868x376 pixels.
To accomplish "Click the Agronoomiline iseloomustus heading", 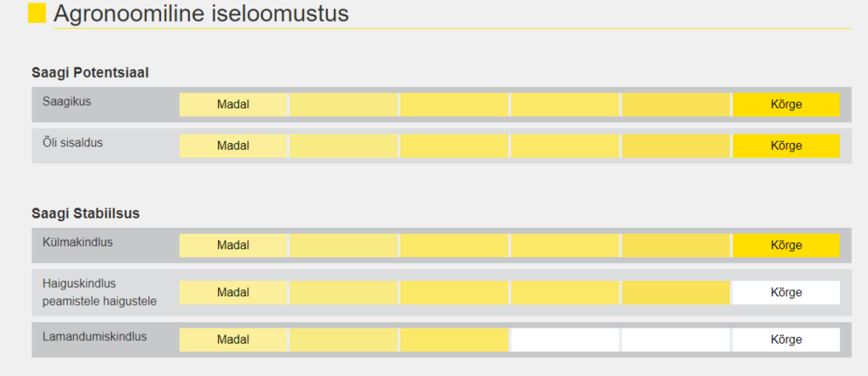I will click(202, 14).
